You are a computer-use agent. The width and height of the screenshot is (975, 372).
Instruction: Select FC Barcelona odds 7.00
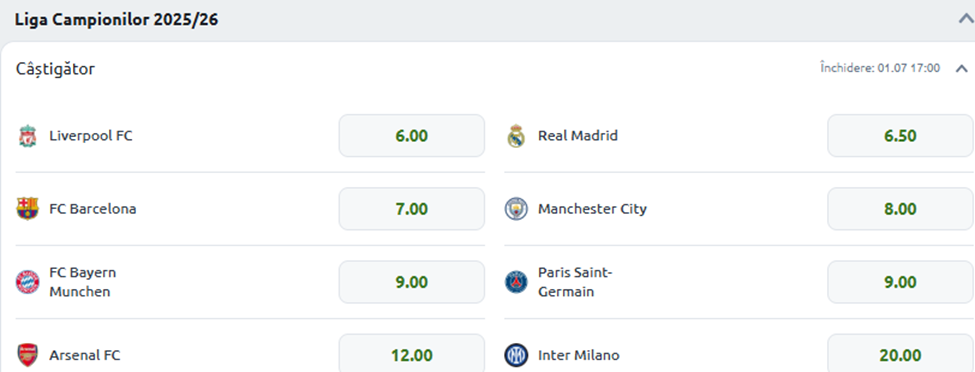coord(412,209)
